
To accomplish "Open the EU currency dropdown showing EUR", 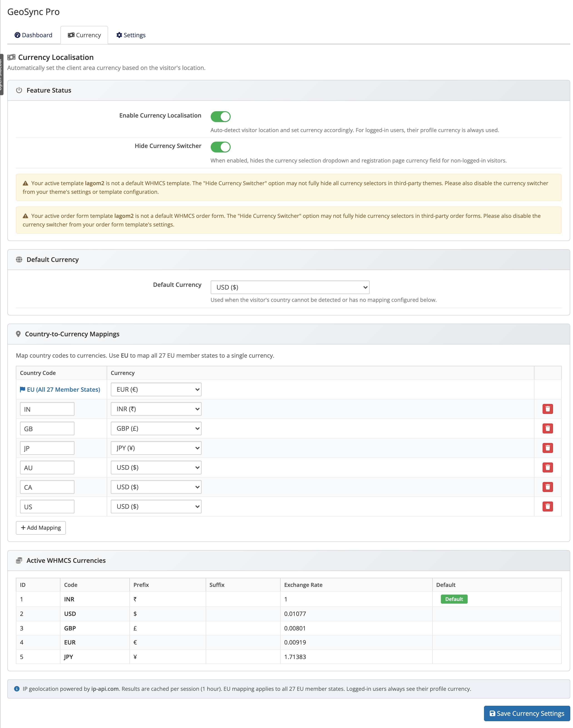I will [156, 389].
